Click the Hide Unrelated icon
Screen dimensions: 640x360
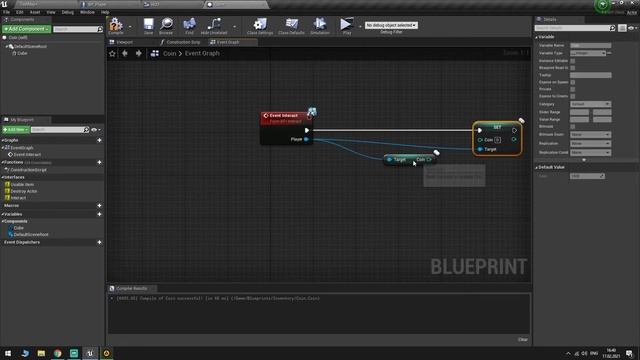[213, 24]
